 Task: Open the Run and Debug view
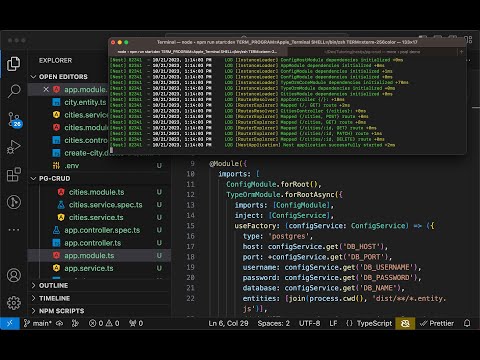14,147
